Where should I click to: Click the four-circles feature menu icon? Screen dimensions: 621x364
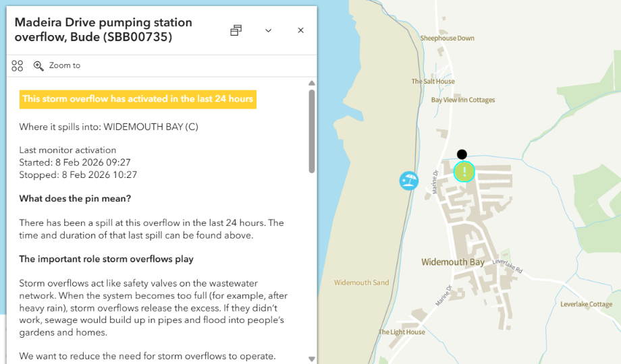(18, 65)
